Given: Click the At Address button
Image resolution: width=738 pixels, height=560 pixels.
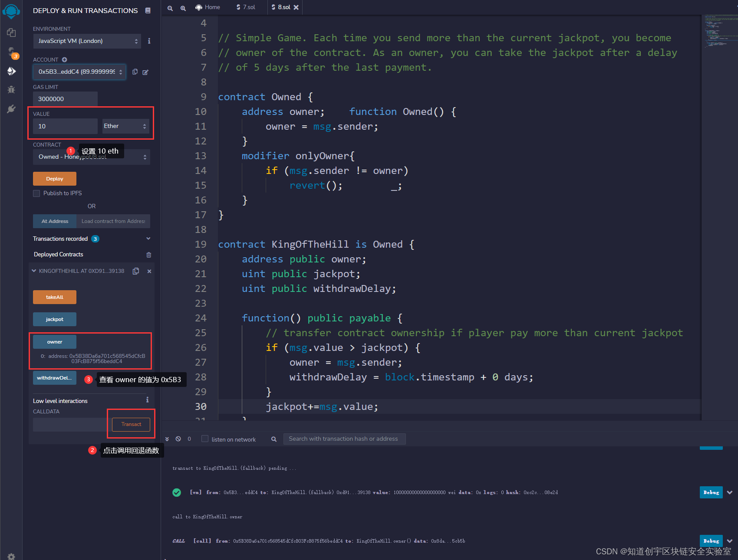Looking at the screenshot, I should [x=55, y=221].
